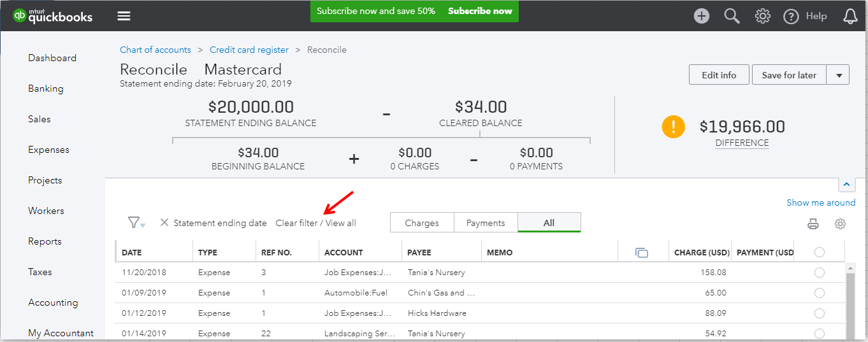868x342 pixels.
Task: Click the Save for later button
Action: [x=789, y=75]
